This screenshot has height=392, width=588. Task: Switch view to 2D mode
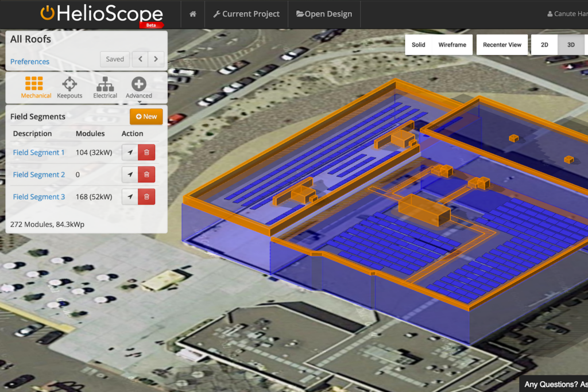(544, 45)
